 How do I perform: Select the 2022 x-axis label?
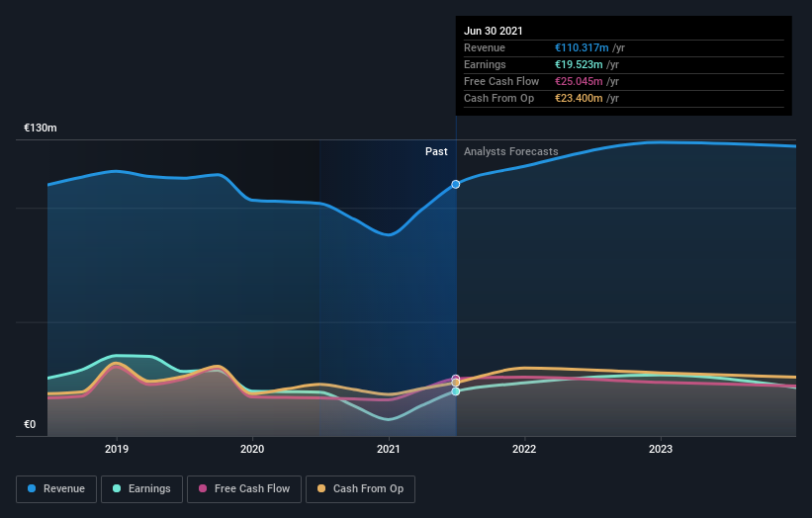click(x=524, y=449)
